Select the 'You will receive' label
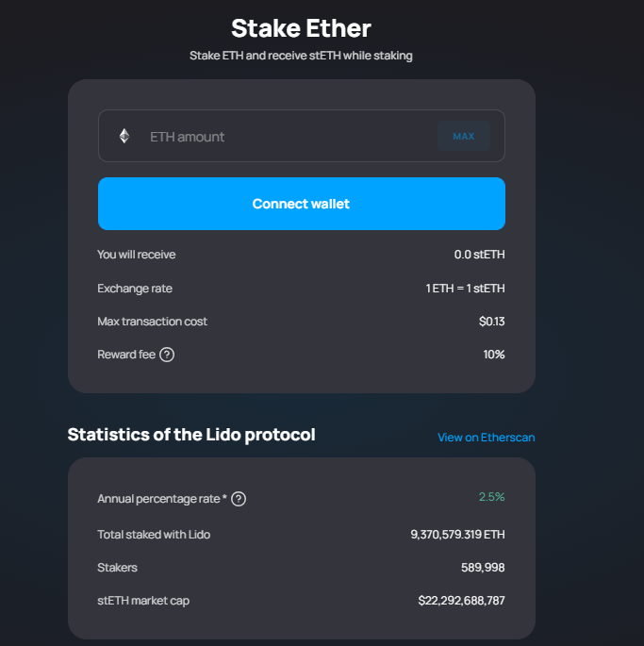644x646 pixels. 137,255
